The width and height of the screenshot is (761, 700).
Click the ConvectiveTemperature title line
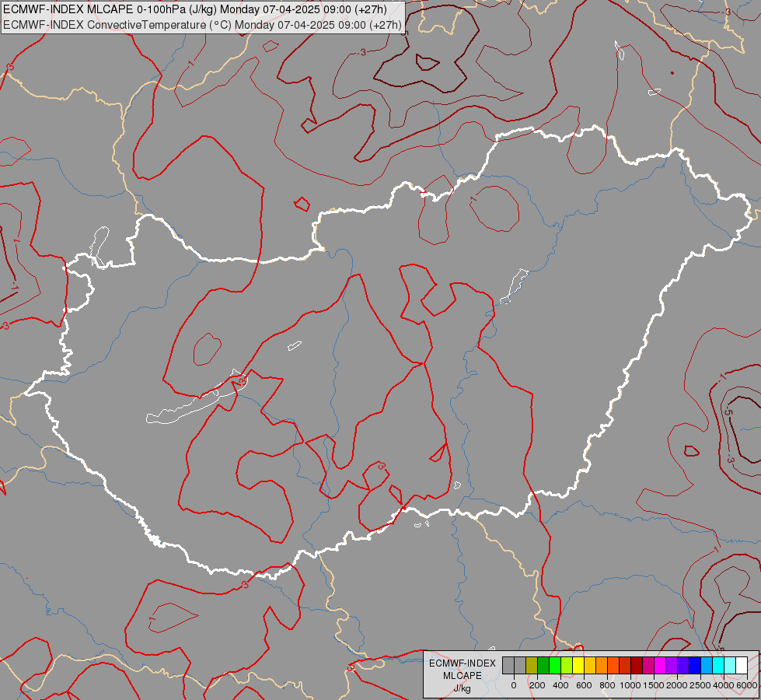(x=202, y=25)
